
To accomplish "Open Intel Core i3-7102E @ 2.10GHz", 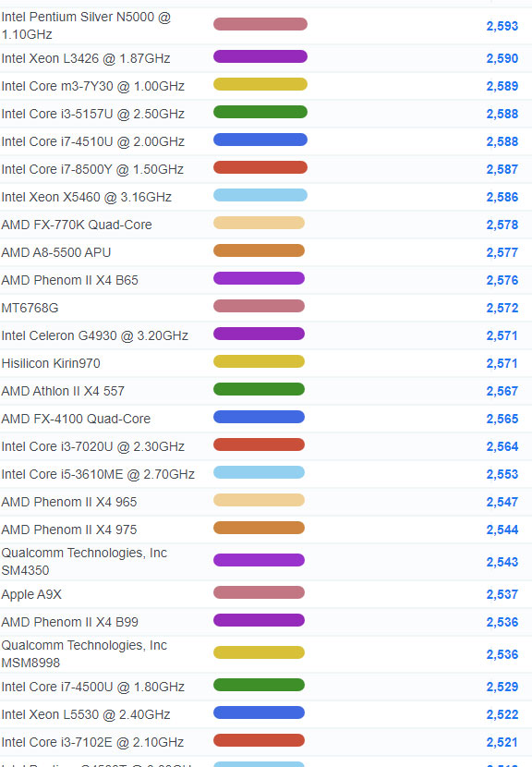I will click(x=92, y=743).
